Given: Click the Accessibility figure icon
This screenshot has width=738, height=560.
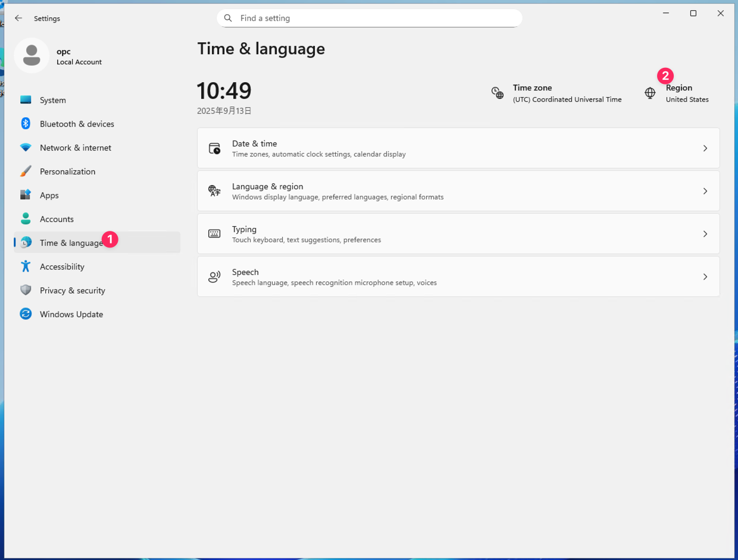Looking at the screenshot, I should click(26, 267).
